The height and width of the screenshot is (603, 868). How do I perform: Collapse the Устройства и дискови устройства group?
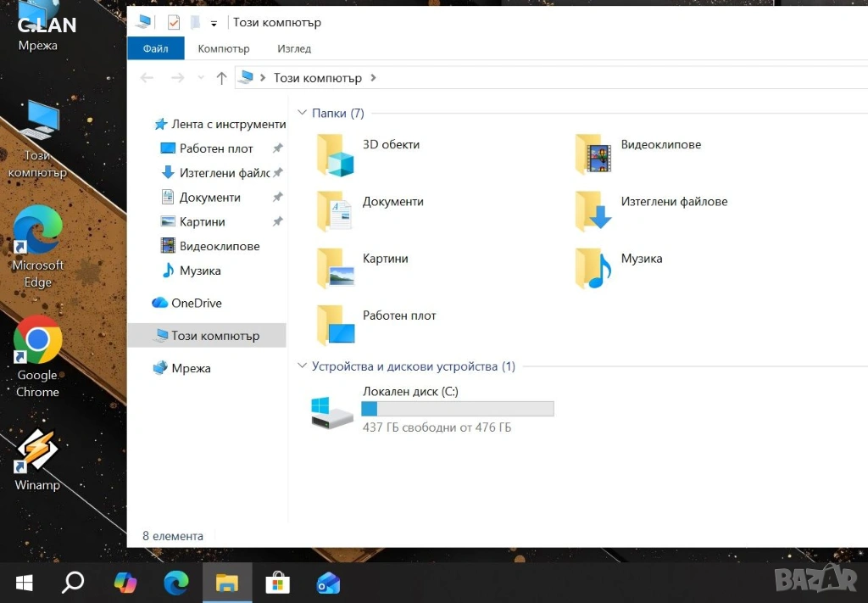[302, 366]
